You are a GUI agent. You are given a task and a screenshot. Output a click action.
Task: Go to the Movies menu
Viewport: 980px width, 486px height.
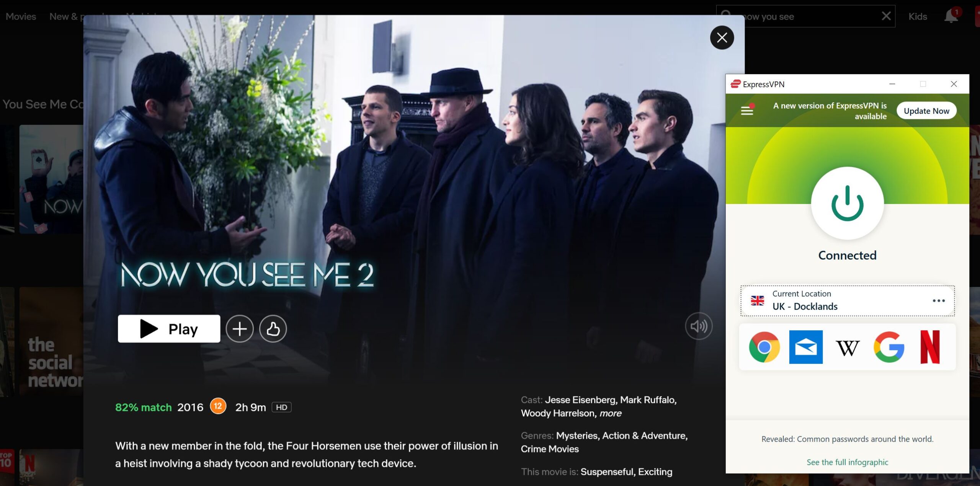click(21, 16)
